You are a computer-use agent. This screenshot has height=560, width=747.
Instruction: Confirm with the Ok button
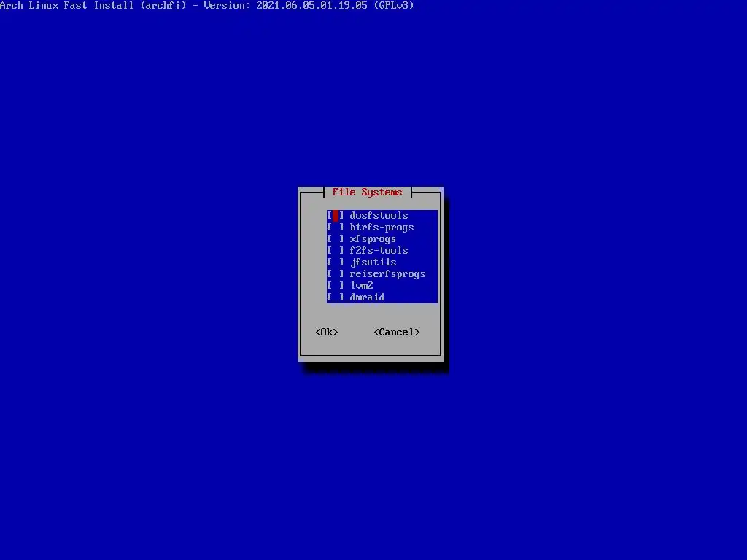pyautogui.click(x=327, y=332)
